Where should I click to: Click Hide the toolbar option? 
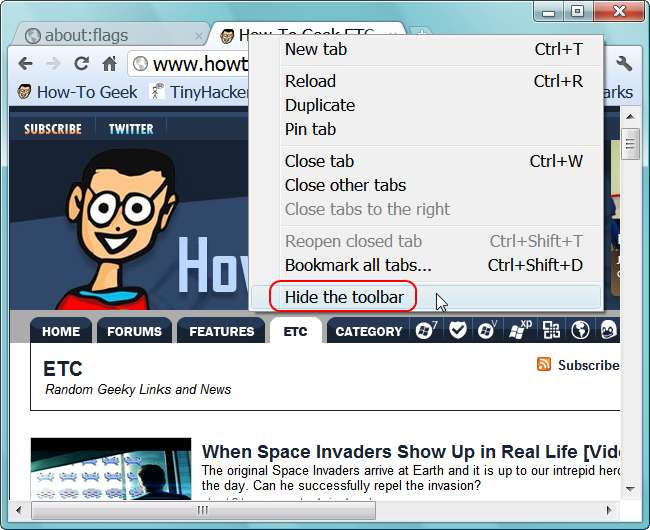point(426,297)
